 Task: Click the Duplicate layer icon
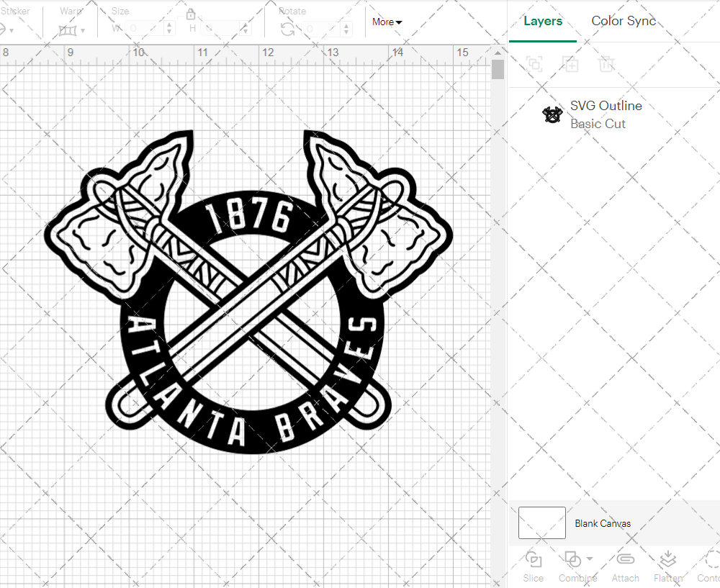[x=571, y=64]
